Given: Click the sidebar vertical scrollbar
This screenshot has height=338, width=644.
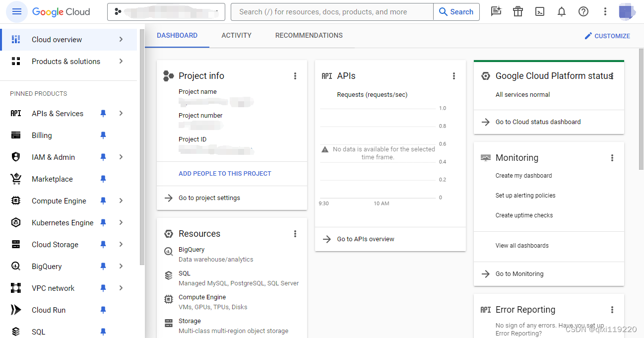Looking at the screenshot, I should tap(142, 149).
